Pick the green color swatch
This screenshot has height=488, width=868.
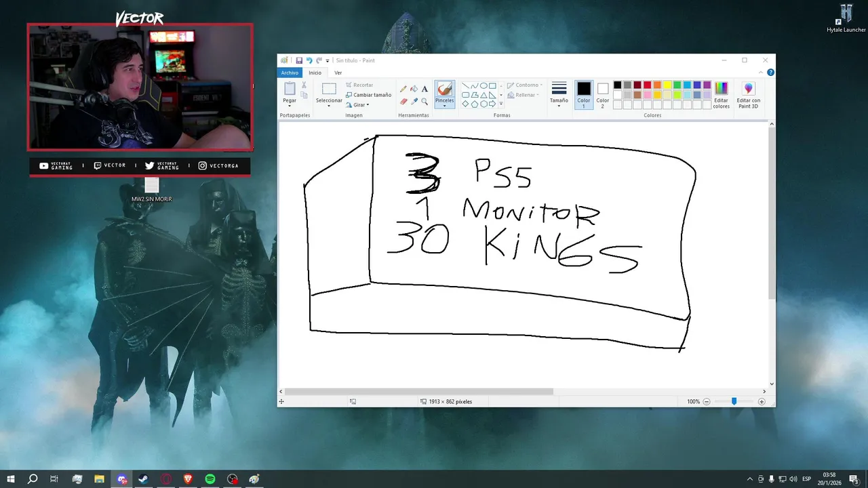pos(677,85)
